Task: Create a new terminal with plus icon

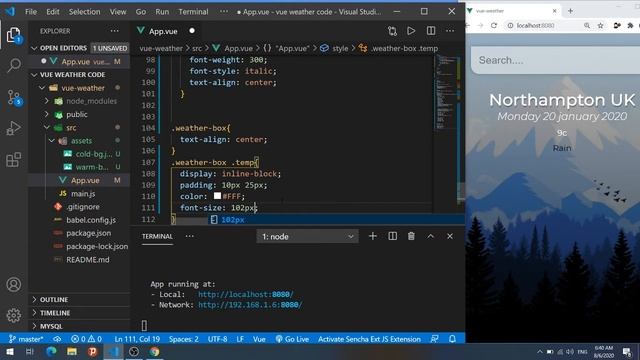Action: point(373,236)
